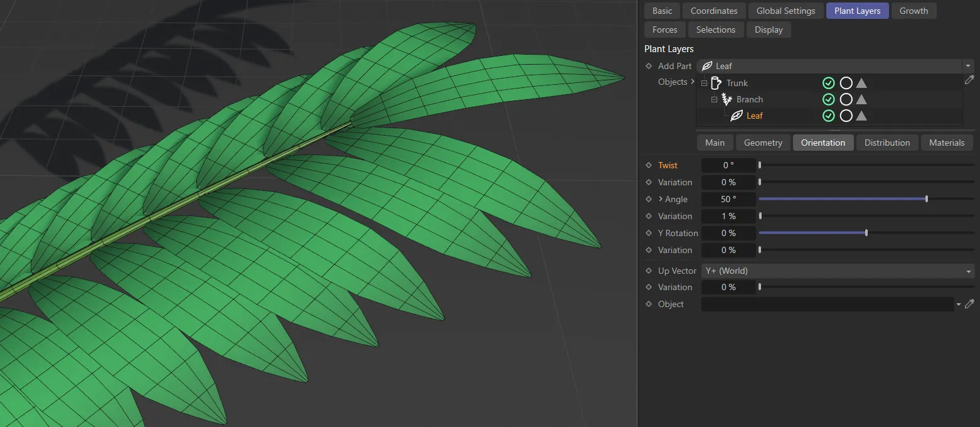Viewport: 980px width, 427px height.
Task: Click the Twist value input field
Action: tap(728, 165)
